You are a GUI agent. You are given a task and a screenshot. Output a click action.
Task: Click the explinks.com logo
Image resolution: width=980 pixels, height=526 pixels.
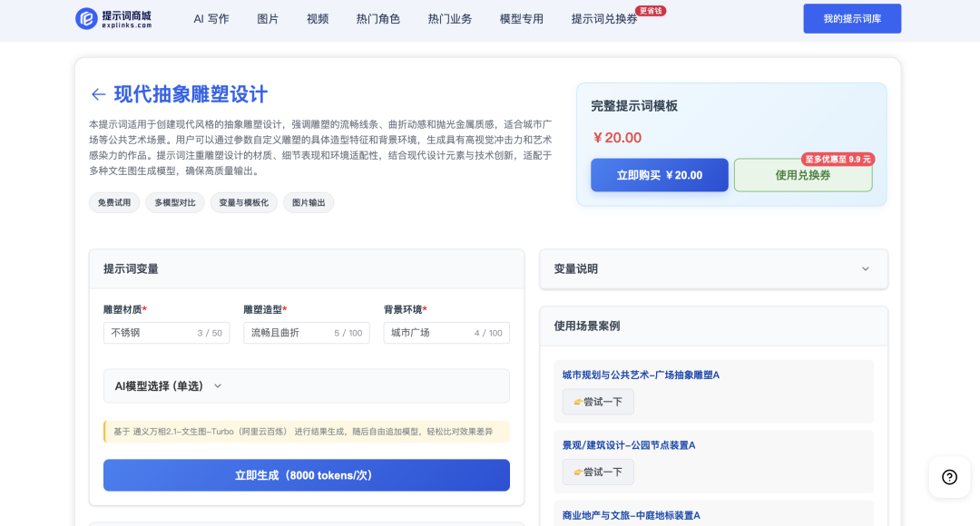pyautogui.click(x=113, y=19)
